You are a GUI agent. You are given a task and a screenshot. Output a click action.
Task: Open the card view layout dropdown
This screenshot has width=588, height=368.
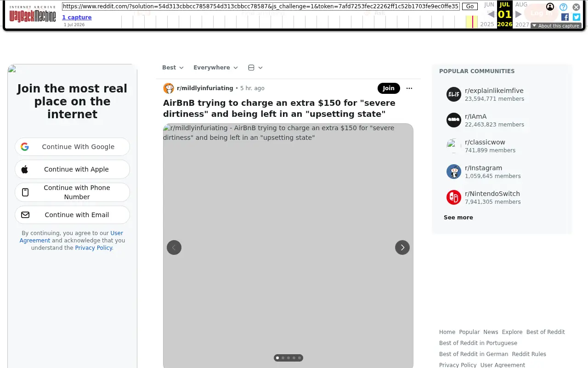(255, 68)
